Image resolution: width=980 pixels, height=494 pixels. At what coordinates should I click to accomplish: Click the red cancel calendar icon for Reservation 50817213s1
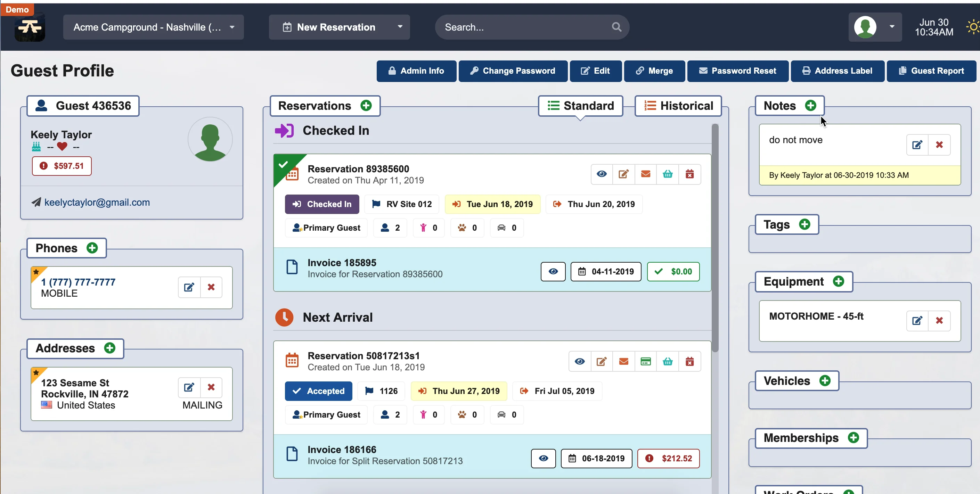coord(690,361)
